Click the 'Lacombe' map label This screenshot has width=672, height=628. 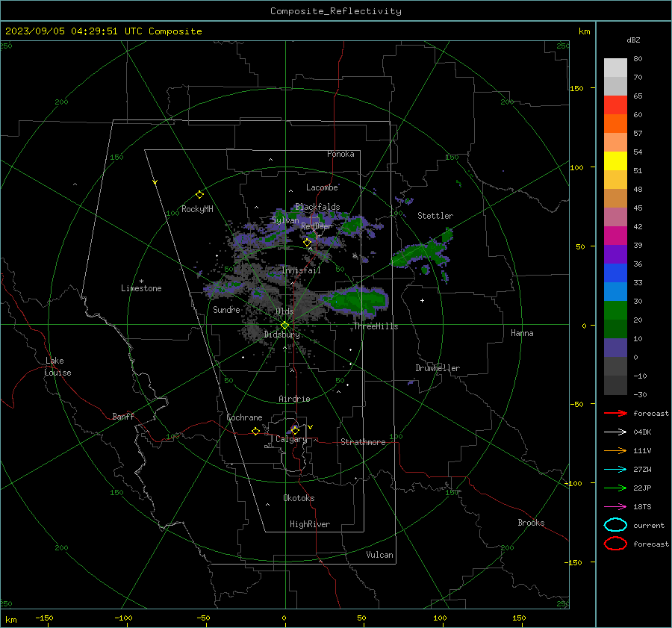tap(322, 187)
